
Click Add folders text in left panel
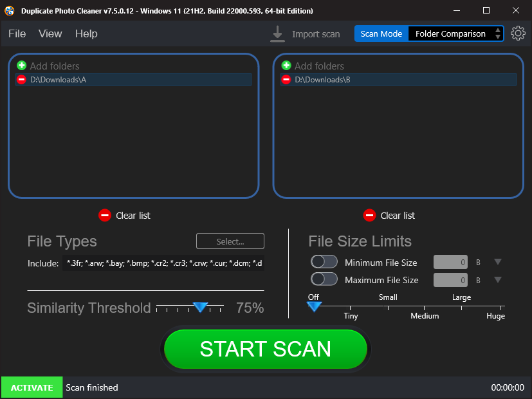(x=55, y=66)
